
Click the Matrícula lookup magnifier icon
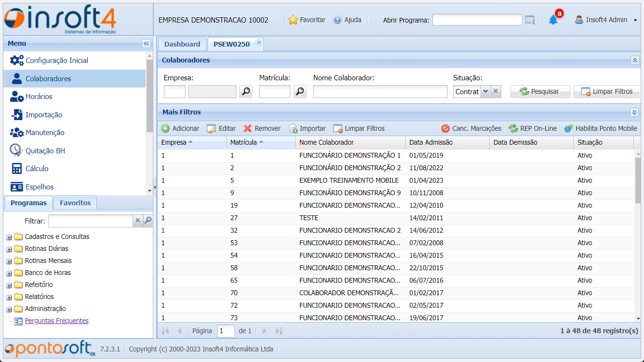[x=300, y=91]
